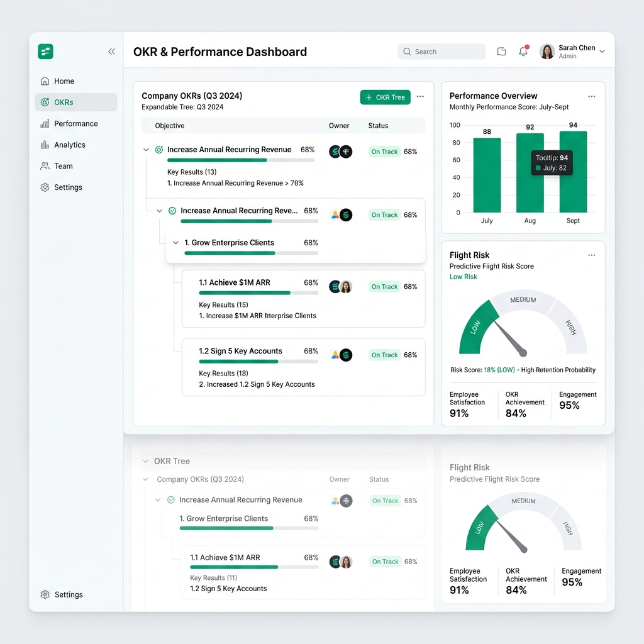Collapse the 1. Grow Enterprise Clients row

coord(176,243)
